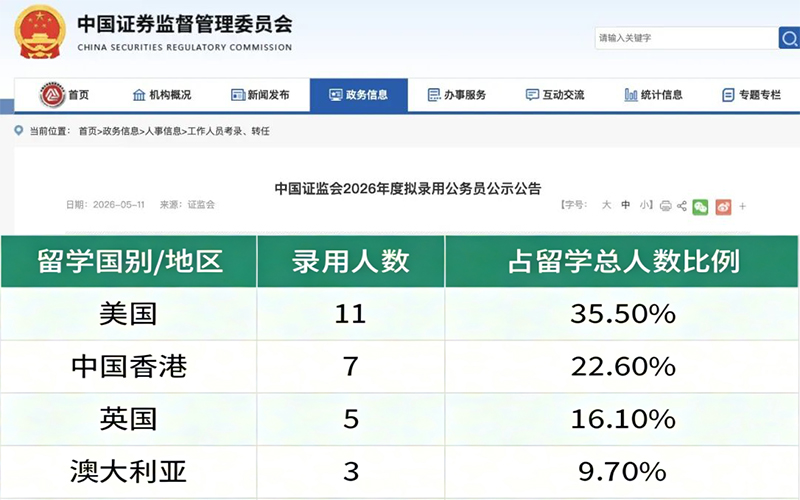The height and width of the screenshot is (500, 800).
Task: Set font size to 中
Action: [x=626, y=205]
